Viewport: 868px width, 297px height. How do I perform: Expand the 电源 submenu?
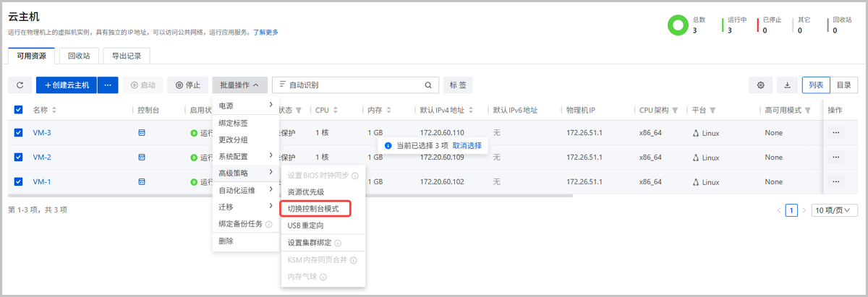tap(245, 106)
